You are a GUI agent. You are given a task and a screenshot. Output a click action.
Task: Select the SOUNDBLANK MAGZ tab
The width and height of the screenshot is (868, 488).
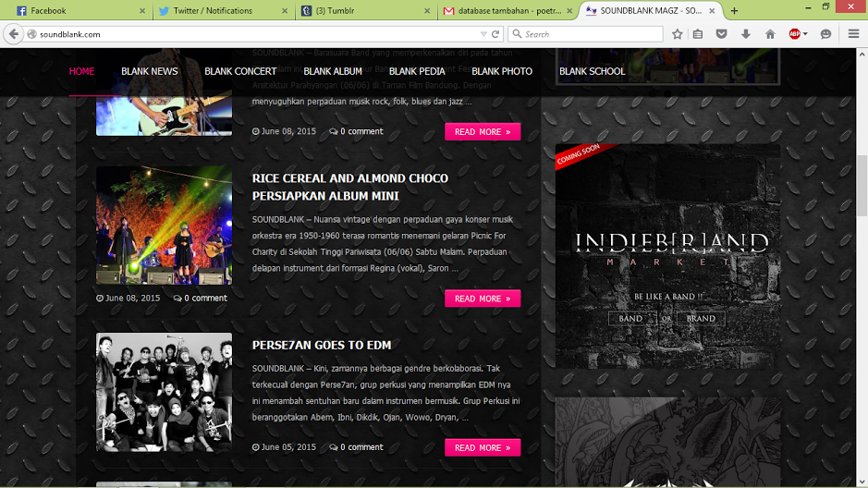[651, 10]
